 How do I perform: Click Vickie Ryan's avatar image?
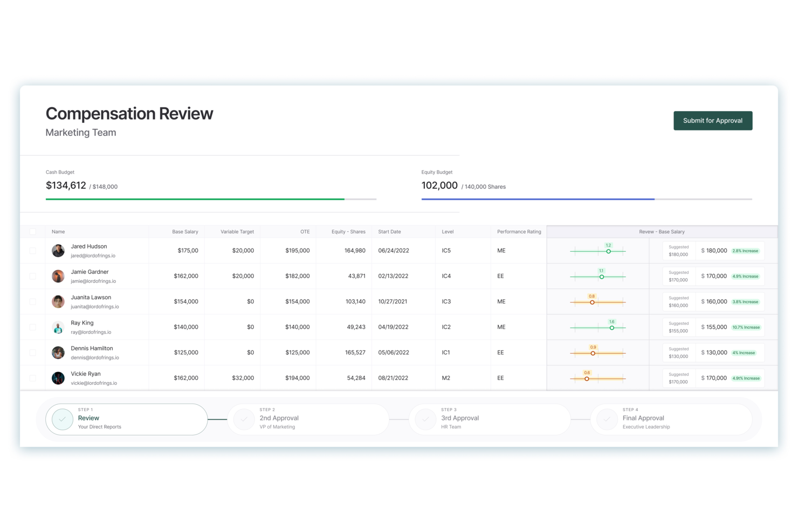58,378
